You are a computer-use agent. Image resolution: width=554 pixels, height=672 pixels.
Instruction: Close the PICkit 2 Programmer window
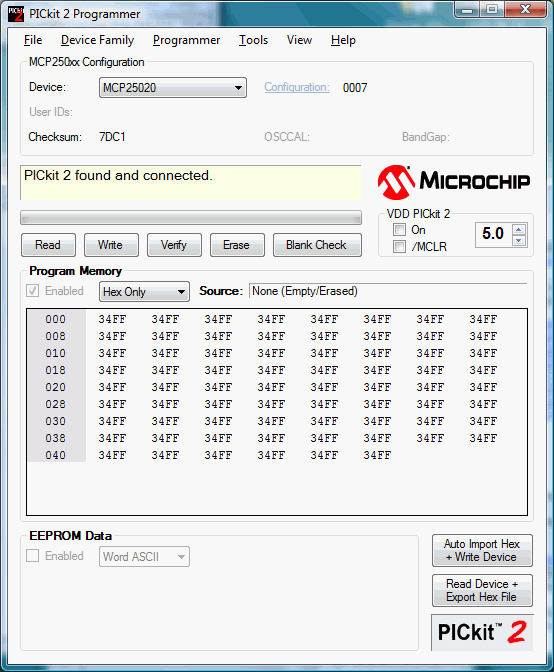(x=526, y=9)
